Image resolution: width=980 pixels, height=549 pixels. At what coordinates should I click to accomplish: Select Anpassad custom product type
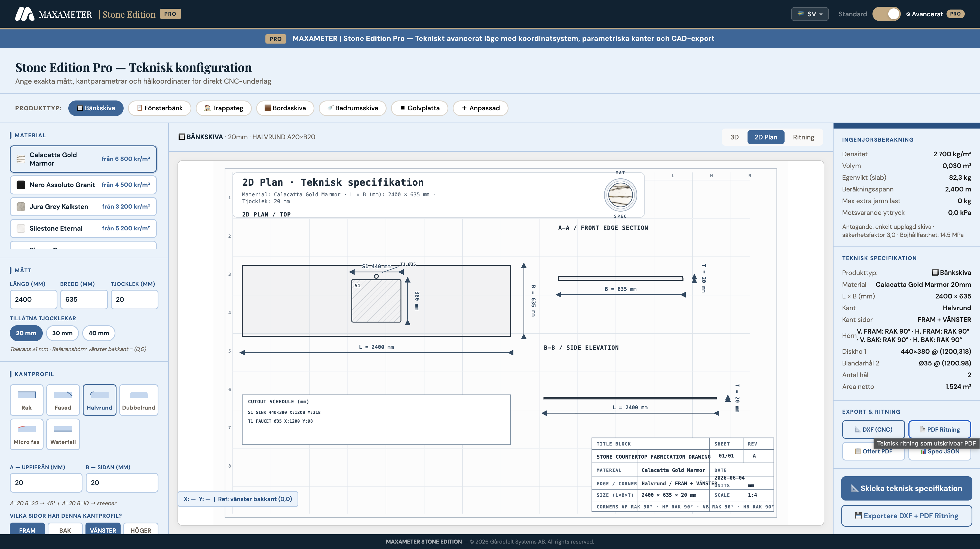[x=480, y=108]
